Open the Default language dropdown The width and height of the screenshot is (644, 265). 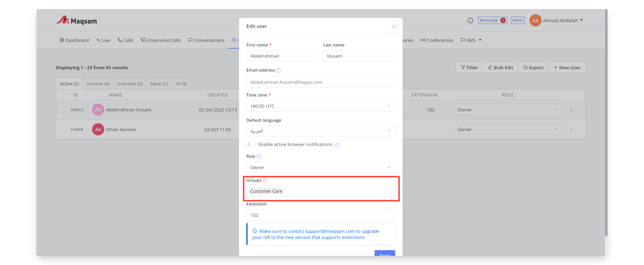click(x=320, y=131)
